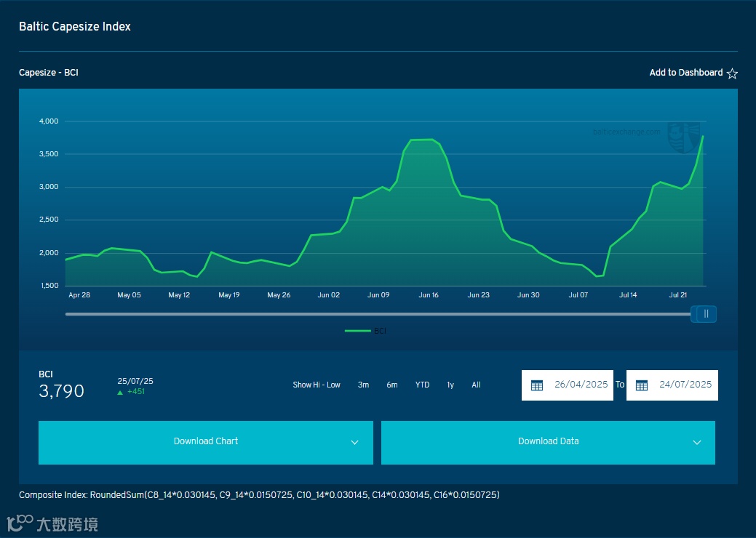Open the start date calendar icon
756x538 pixels.
coord(537,385)
